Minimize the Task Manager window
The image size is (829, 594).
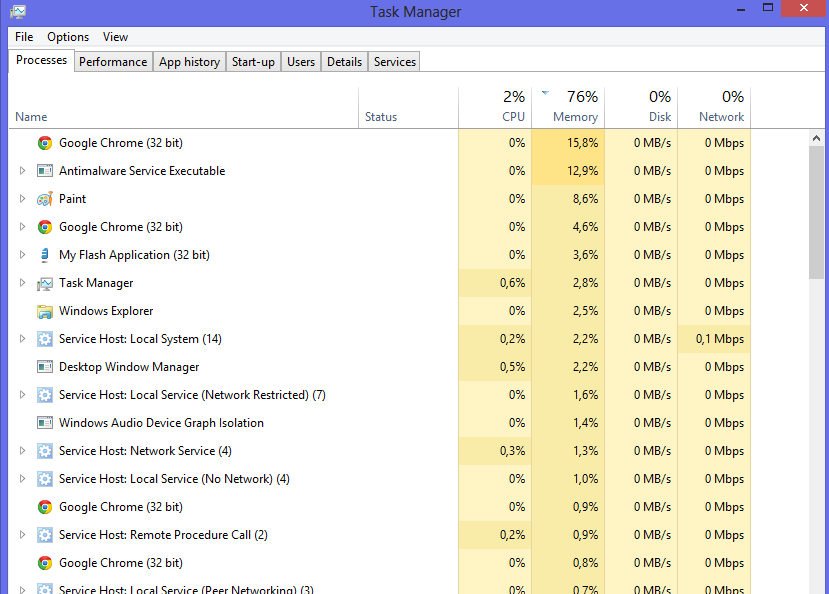[741, 8]
